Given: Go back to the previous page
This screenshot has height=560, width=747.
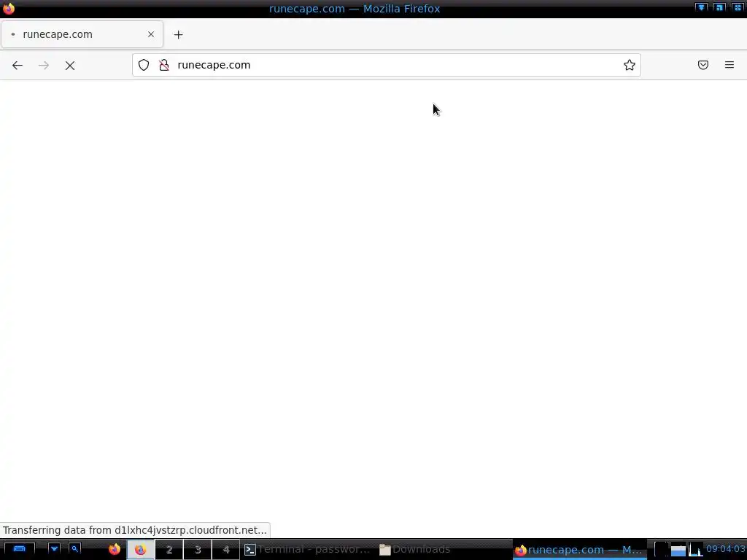Looking at the screenshot, I should click(18, 65).
